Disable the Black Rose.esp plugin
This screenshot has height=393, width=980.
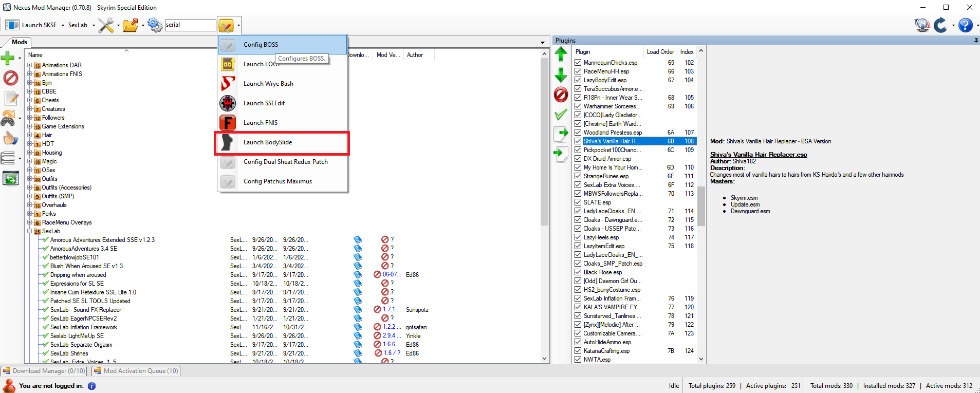coord(578,272)
